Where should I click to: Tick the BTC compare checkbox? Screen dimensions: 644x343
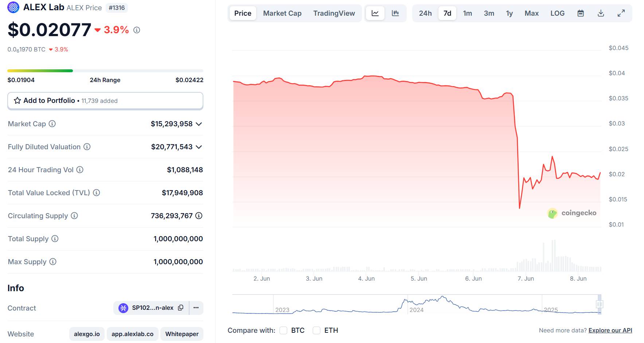[x=284, y=330]
